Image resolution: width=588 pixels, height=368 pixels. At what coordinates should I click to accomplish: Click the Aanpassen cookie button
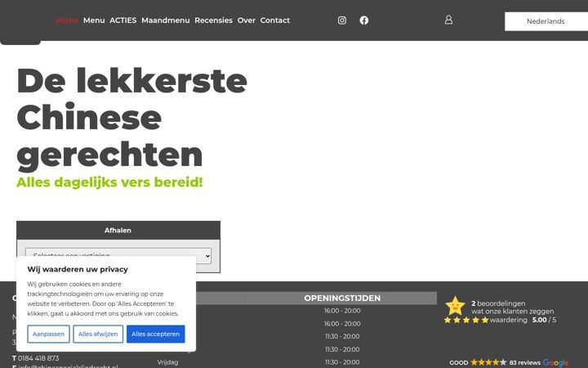48,334
